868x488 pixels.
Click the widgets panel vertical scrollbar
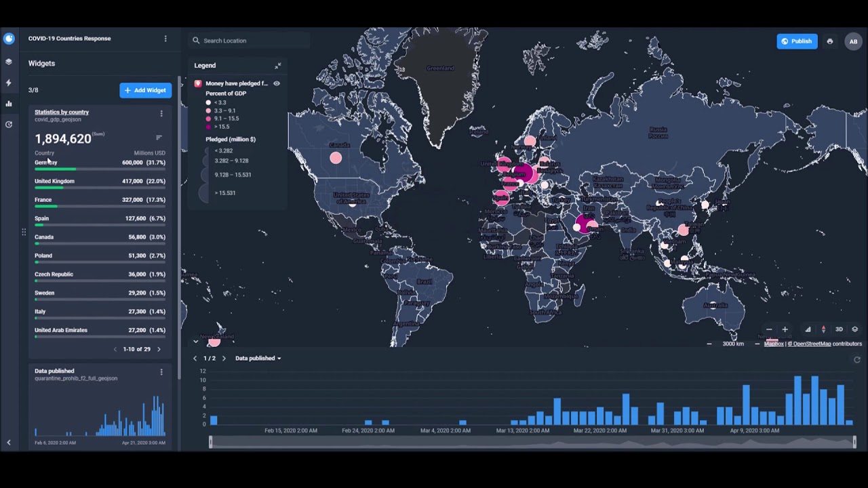[x=180, y=227]
